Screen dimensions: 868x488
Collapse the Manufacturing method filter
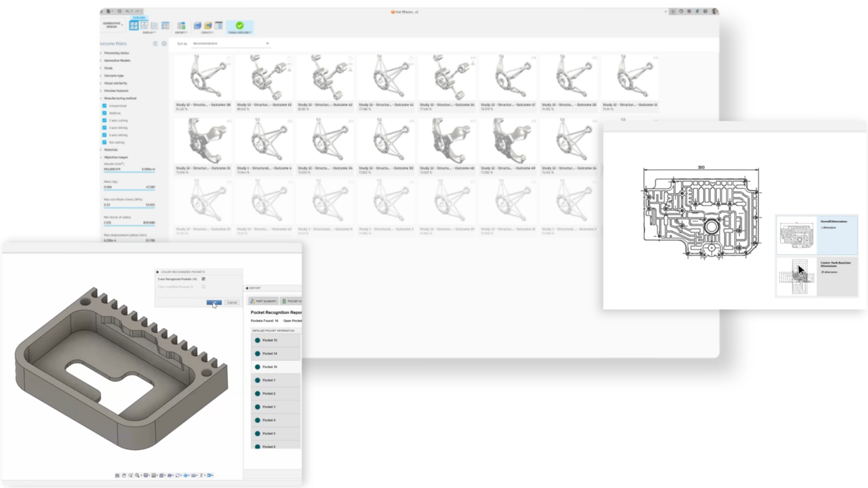pos(119,98)
